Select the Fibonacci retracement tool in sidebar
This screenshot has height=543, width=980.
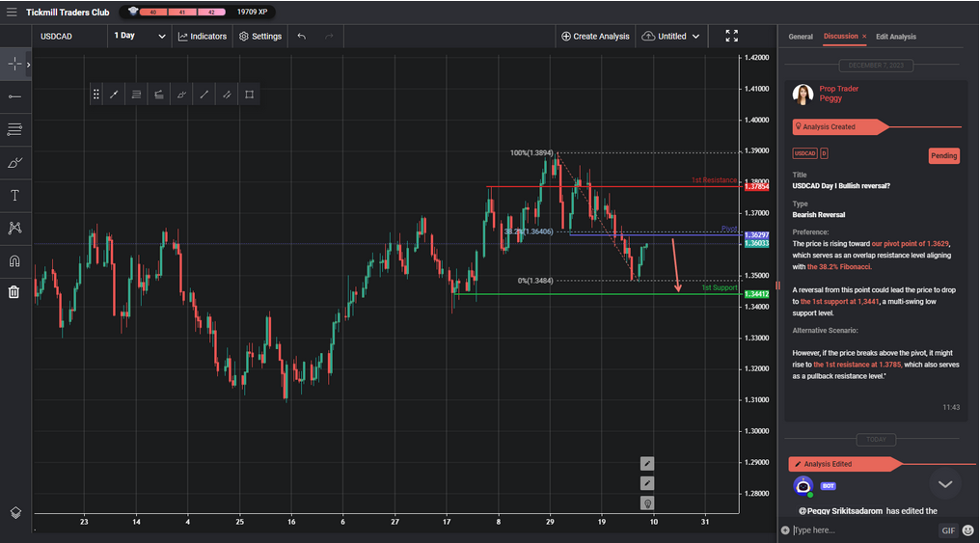[x=14, y=129]
